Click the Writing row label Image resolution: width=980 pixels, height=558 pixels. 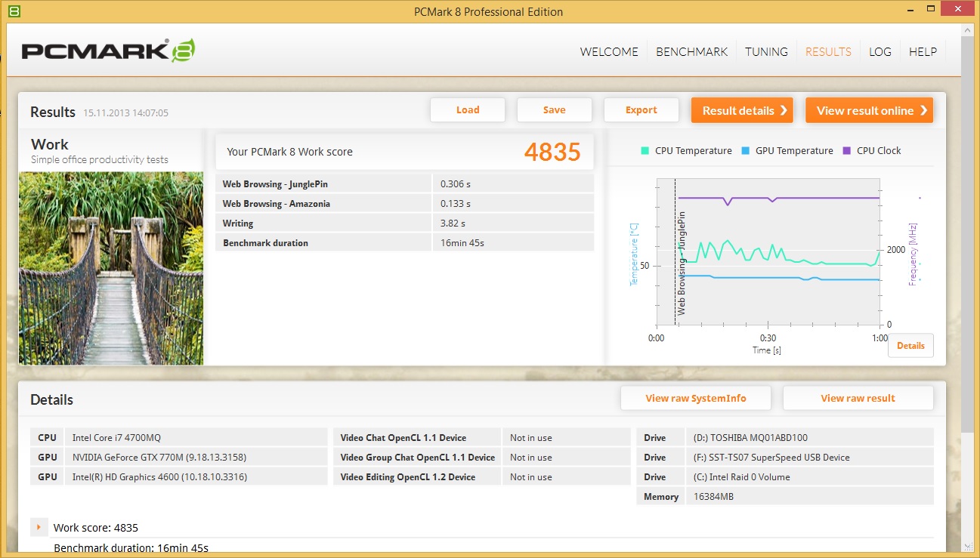(238, 224)
